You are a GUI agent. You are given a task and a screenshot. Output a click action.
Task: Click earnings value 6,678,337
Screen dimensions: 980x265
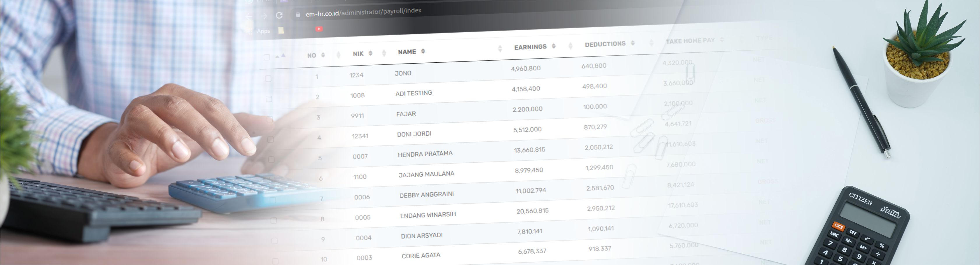[x=532, y=252]
